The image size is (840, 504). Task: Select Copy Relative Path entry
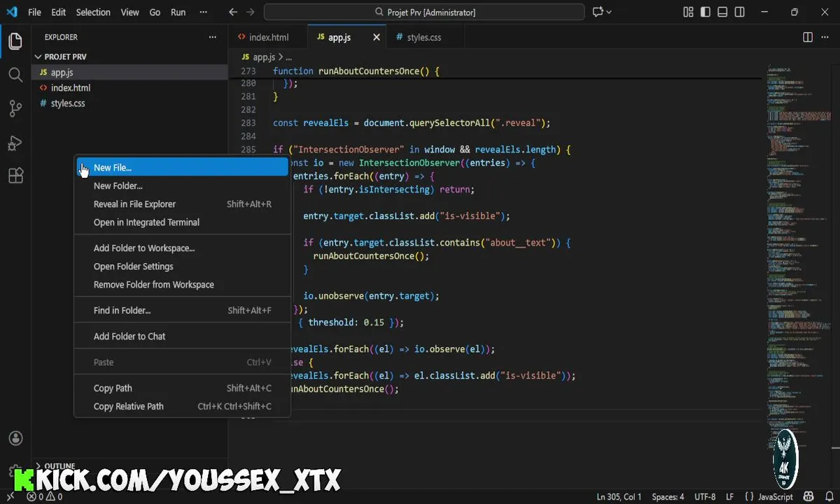coord(182,406)
